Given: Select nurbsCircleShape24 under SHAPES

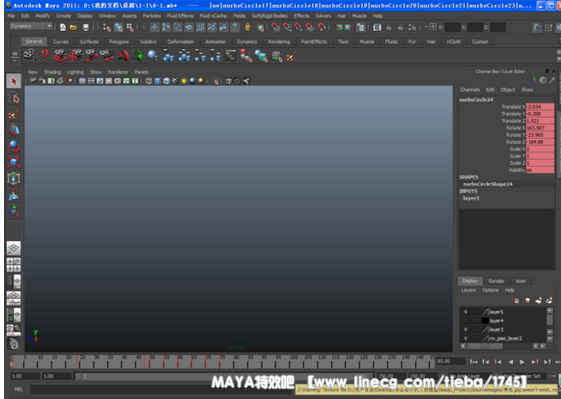Looking at the screenshot, I should (487, 184).
